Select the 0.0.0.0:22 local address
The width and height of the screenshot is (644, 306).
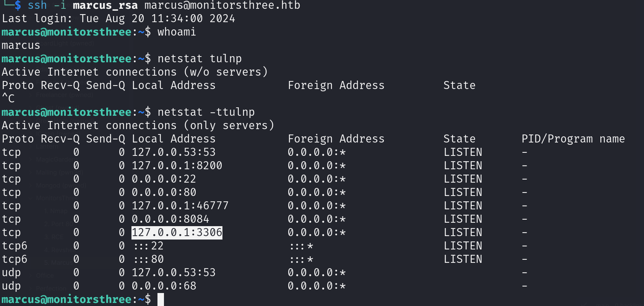(x=164, y=179)
